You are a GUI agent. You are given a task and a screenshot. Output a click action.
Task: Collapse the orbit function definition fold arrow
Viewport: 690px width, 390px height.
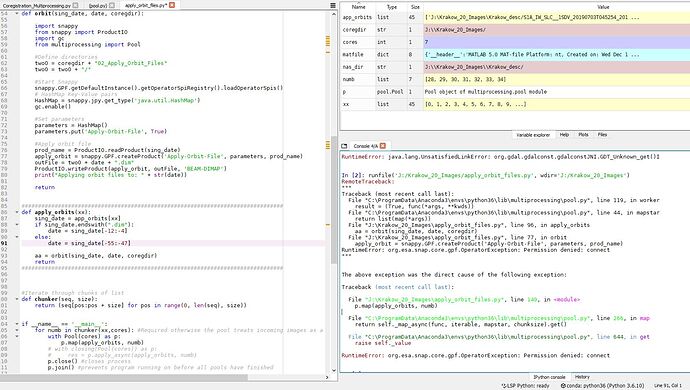(x=17, y=14)
